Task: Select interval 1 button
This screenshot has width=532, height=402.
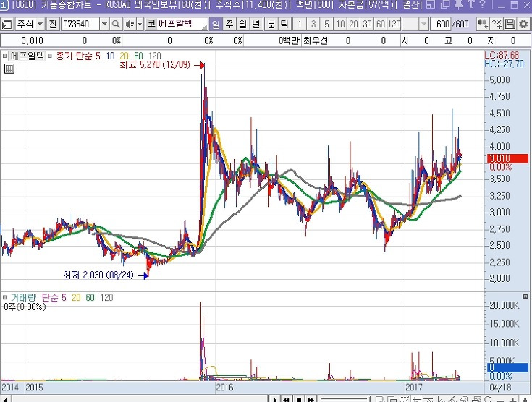Action: [x=300, y=24]
